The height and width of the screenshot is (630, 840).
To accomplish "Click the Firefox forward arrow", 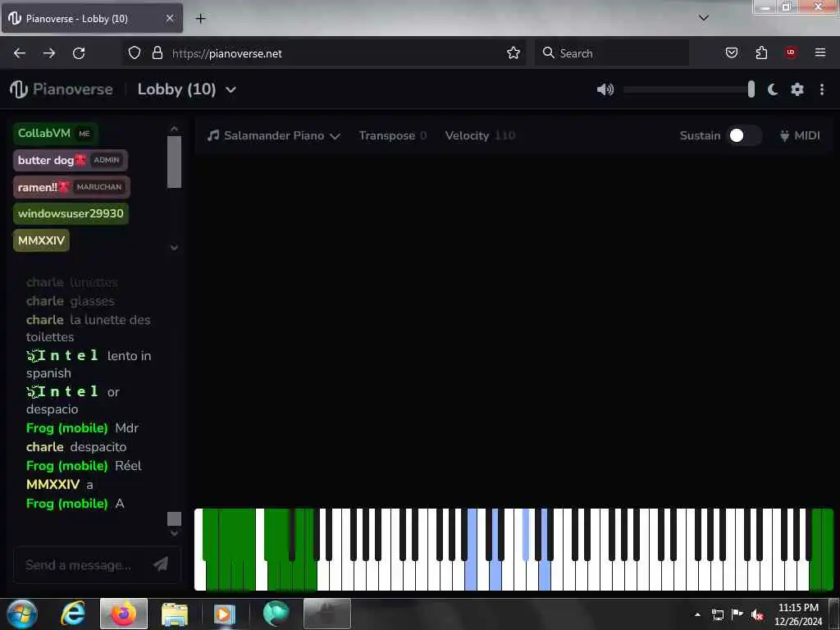I will (x=49, y=53).
